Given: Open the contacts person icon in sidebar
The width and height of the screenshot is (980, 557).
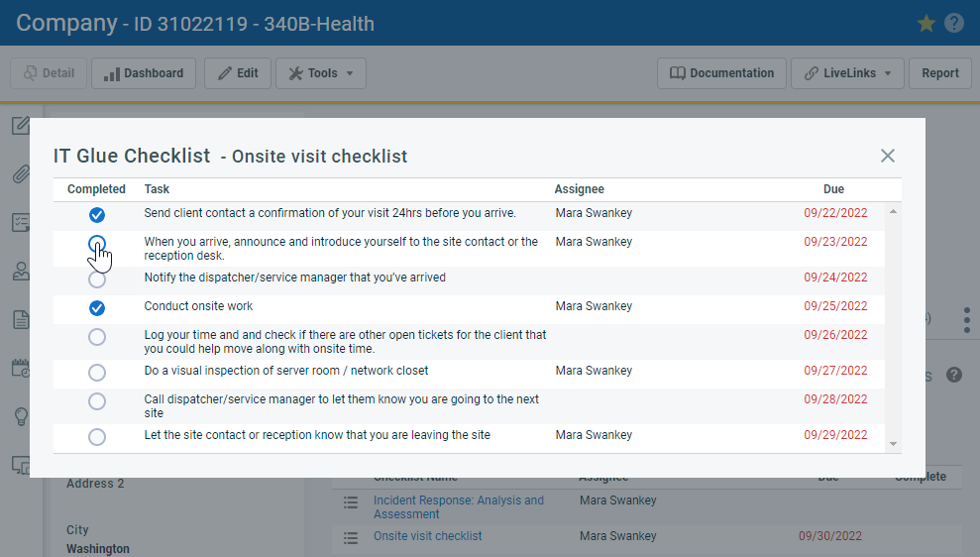Looking at the screenshot, I should pos(21,272).
